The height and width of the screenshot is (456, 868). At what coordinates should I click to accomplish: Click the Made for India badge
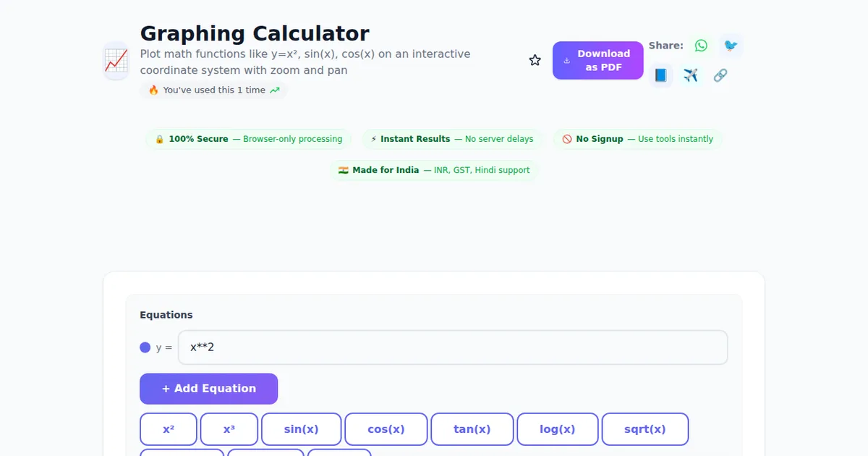pos(434,170)
